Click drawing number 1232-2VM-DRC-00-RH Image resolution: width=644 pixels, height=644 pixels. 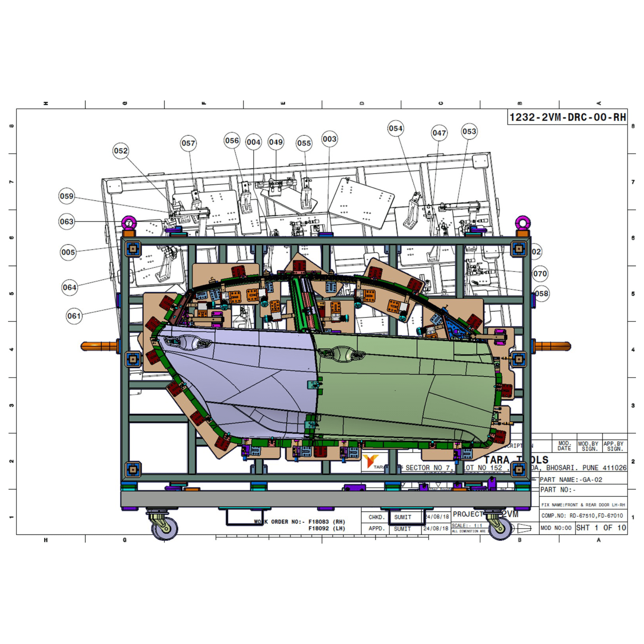[568, 117]
